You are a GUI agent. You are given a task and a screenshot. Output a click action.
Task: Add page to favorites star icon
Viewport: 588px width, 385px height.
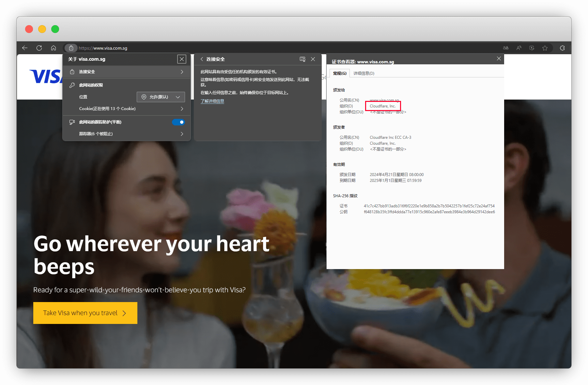click(545, 48)
